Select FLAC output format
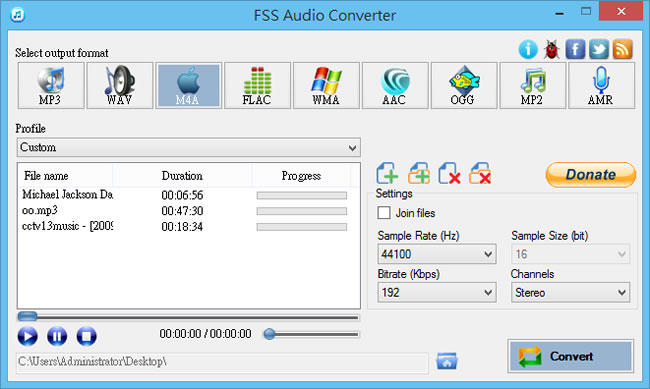 click(x=257, y=85)
